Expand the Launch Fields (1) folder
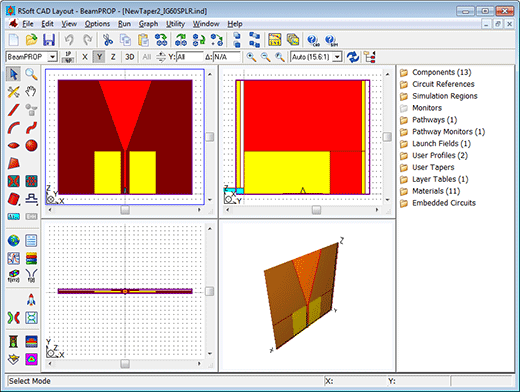The width and height of the screenshot is (520, 392). coord(435,144)
